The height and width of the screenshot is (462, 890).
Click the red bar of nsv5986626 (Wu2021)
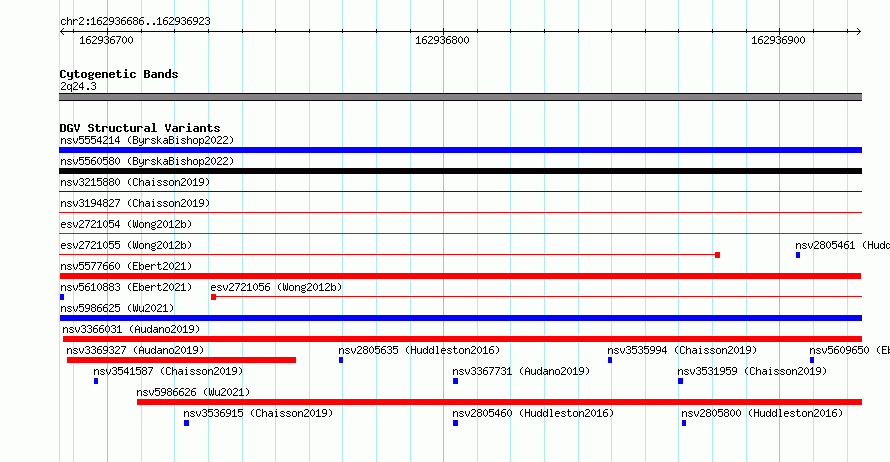[x=499, y=402]
